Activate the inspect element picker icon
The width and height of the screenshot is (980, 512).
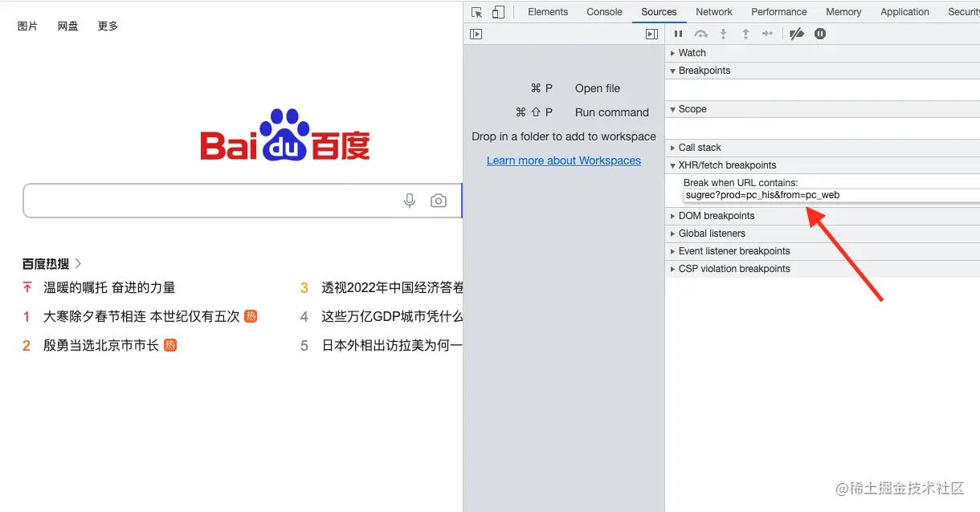(x=477, y=12)
